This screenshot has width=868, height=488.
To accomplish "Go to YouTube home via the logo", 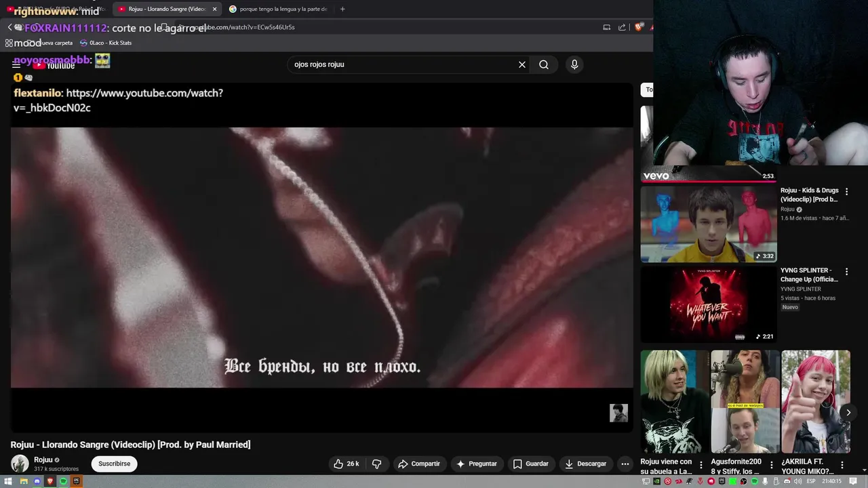I will (54, 66).
